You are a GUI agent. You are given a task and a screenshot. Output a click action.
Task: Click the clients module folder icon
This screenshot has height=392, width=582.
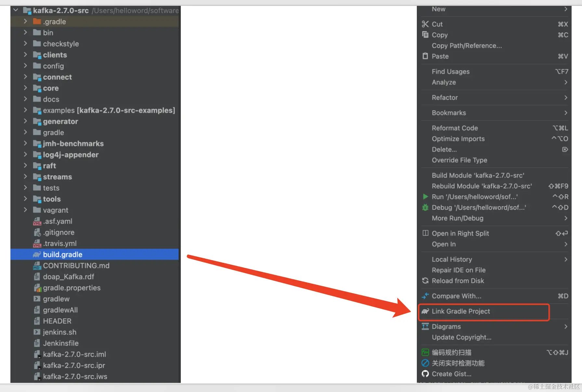point(37,55)
